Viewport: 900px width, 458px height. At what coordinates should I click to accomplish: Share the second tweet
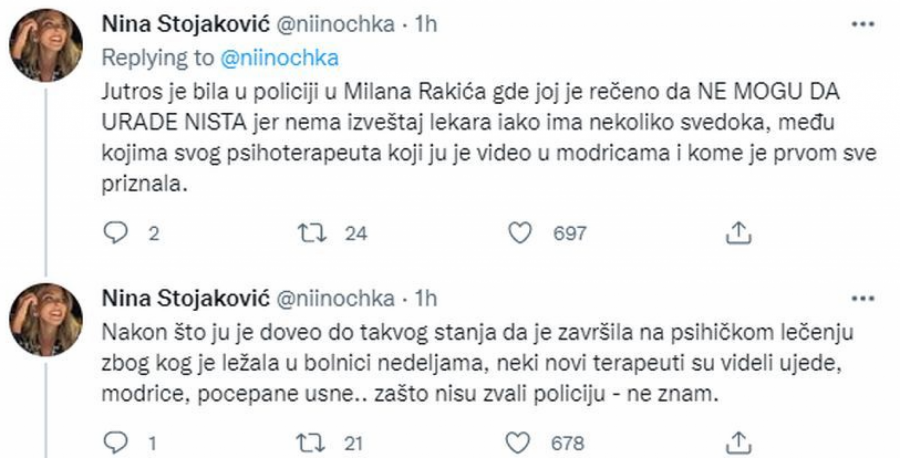736,442
